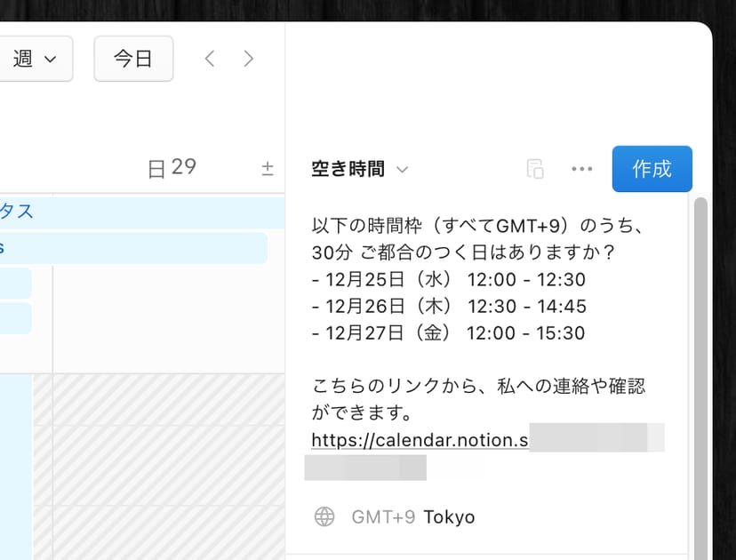This screenshot has width=736, height=560.
Task: Go to previous week with left arrow
Action: [x=210, y=59]
